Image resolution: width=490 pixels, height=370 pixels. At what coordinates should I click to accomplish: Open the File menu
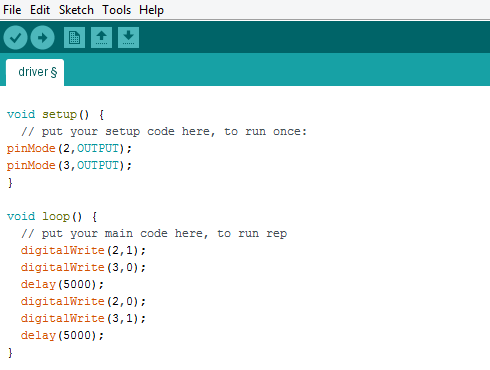(12, 10)
